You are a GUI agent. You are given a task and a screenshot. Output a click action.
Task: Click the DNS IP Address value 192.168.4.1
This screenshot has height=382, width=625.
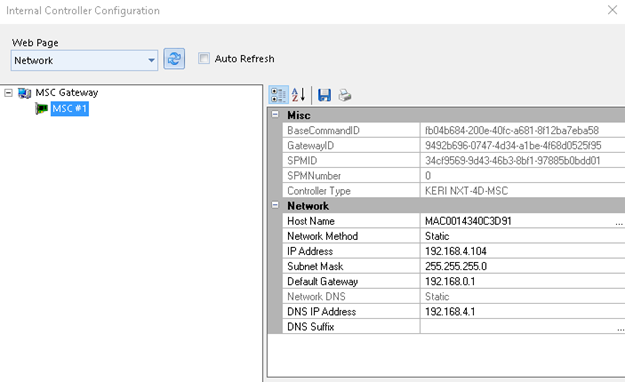[x=450, y=312]
